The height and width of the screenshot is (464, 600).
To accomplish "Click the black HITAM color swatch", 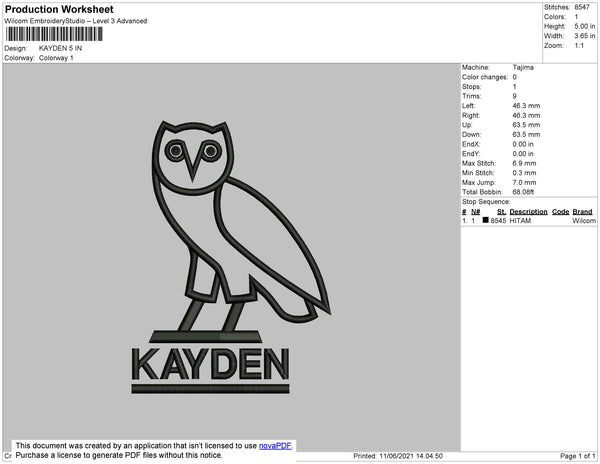I will (486, 220).
